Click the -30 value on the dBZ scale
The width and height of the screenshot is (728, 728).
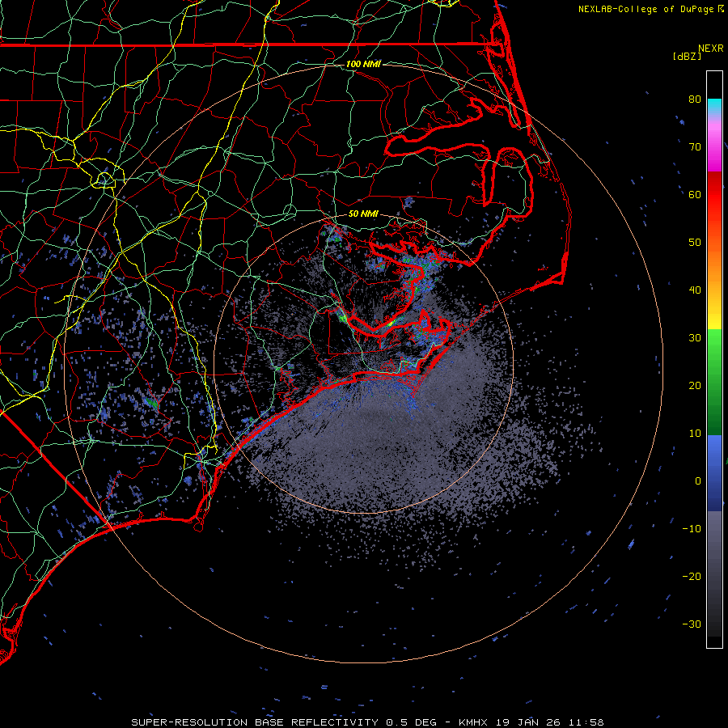(692, 624)
